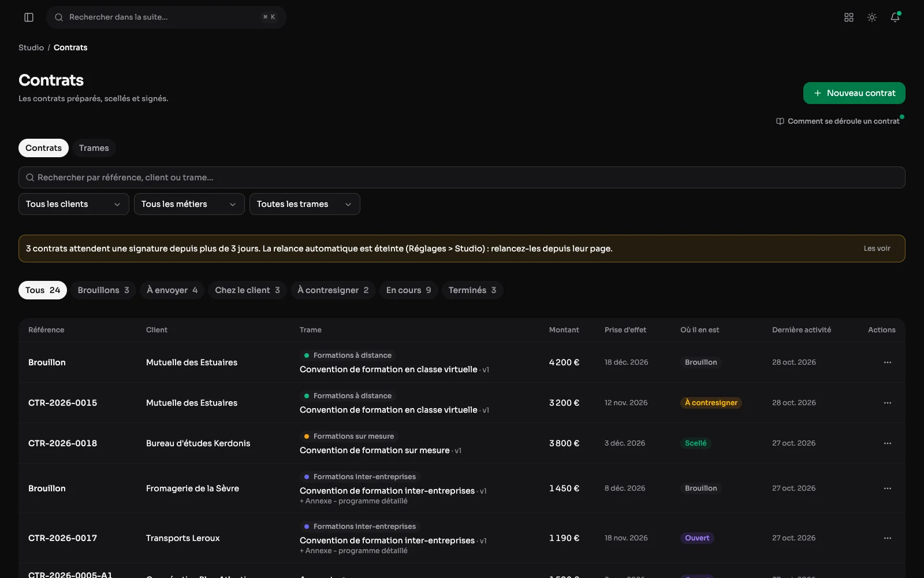Expand the Tous les clients dropdown
Image resolution: width=924 pixels, height=578 pixels.
pos(74,204)
